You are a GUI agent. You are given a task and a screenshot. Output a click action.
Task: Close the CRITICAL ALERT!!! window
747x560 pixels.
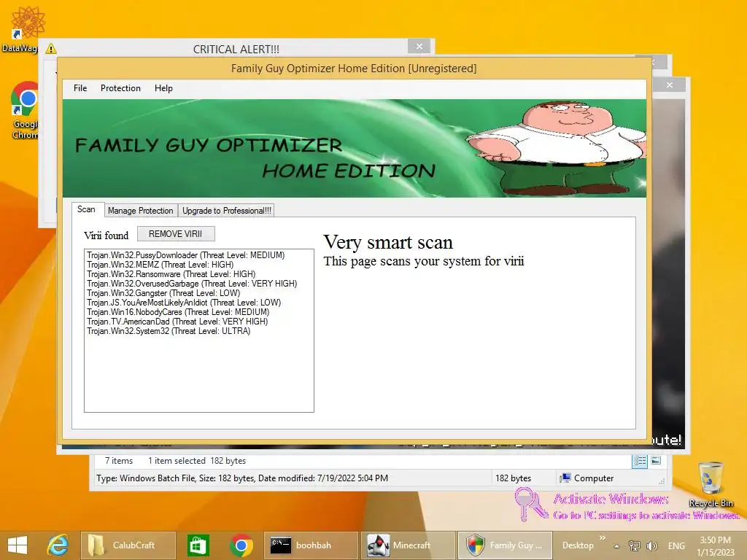[x=419, y=46]
